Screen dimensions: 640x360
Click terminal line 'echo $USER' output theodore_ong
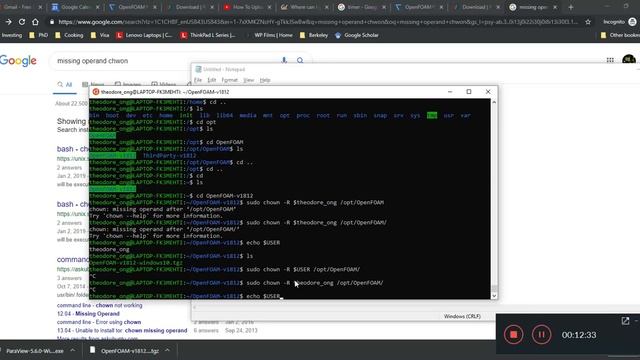(109, 249)
